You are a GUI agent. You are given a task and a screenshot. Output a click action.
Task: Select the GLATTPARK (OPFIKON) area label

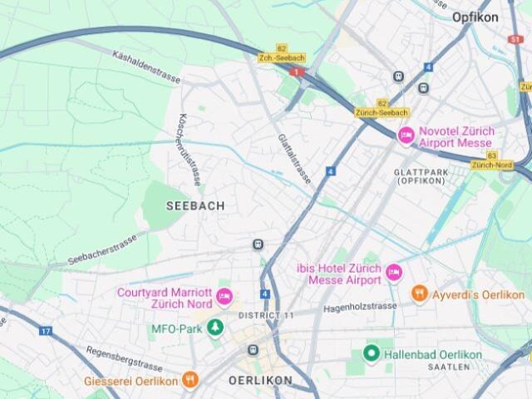(421, 176)
